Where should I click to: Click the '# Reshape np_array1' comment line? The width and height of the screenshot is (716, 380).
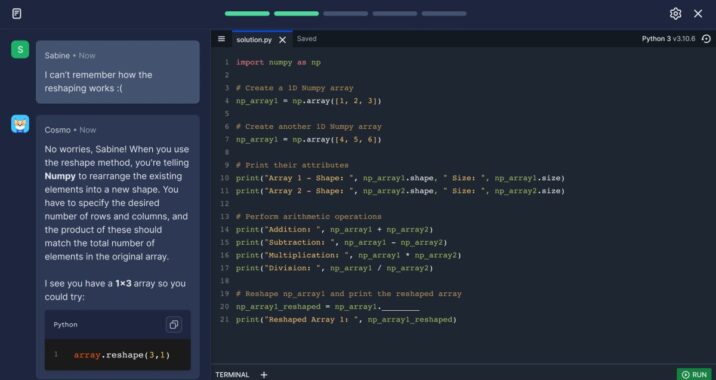pyautogui.click(x=349, y=294)
